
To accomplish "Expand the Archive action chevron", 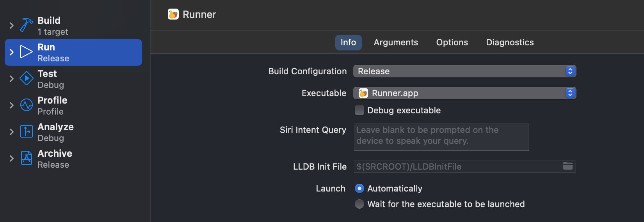I will click(x=12, y=158).
